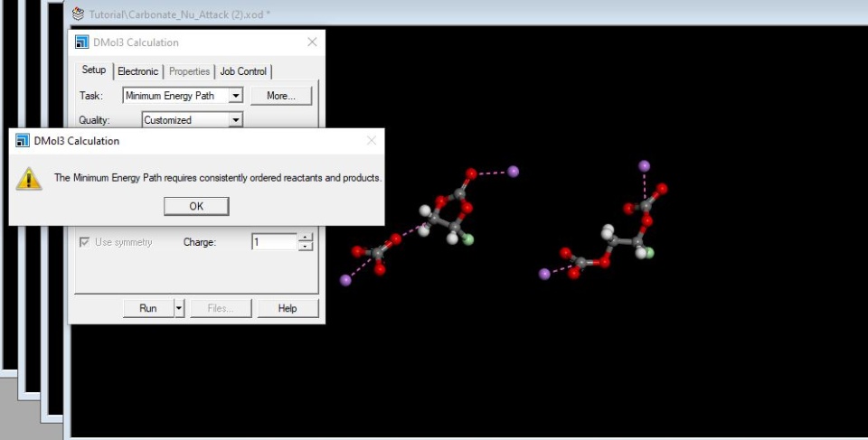The image size is (868, 440).
Task: Open the Job Control tab
Action: pos(243,71)
